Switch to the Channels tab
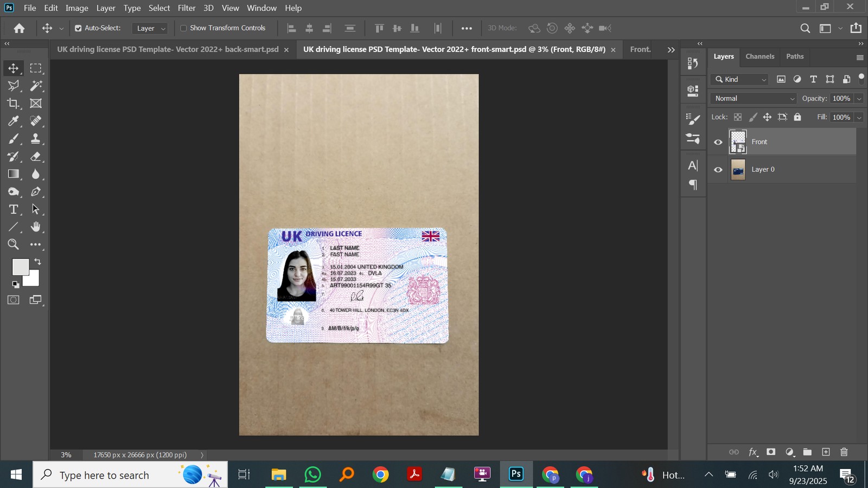Image resolution: width=868 pixels, height=488 pixels. coord(759,56)
